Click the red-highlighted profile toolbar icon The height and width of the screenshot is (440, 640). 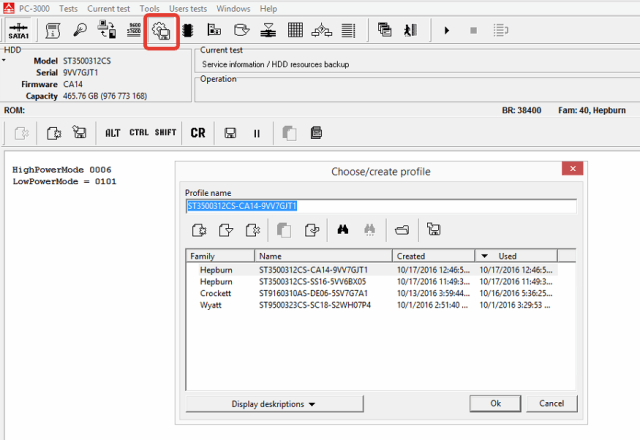pyautogui.click(x=160, y=30)
